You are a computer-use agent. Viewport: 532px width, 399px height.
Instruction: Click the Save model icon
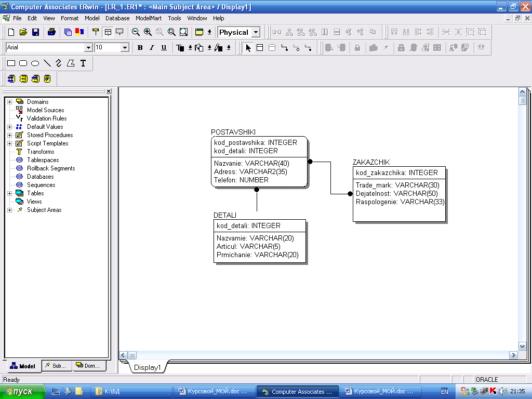pos(35,32)
